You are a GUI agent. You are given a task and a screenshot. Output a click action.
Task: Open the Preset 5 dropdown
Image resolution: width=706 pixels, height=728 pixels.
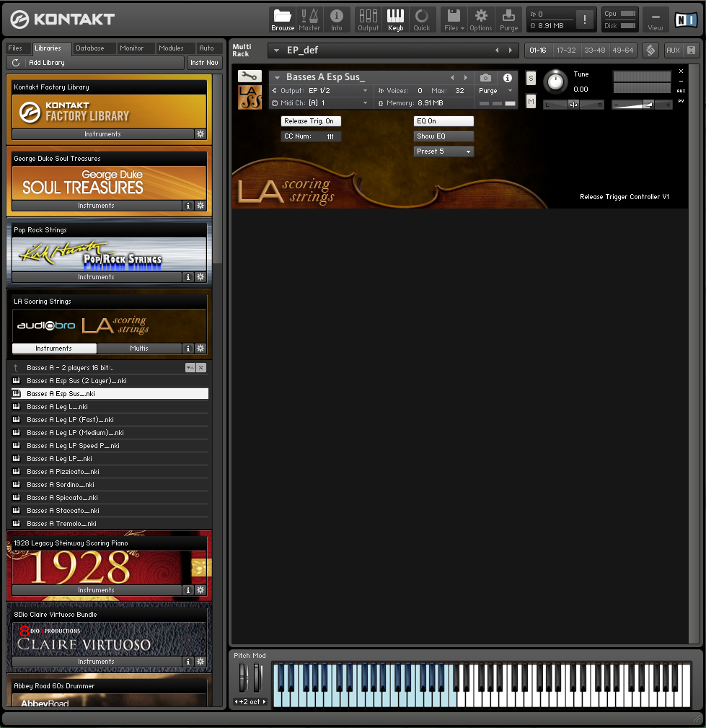[x=444, y=152]
